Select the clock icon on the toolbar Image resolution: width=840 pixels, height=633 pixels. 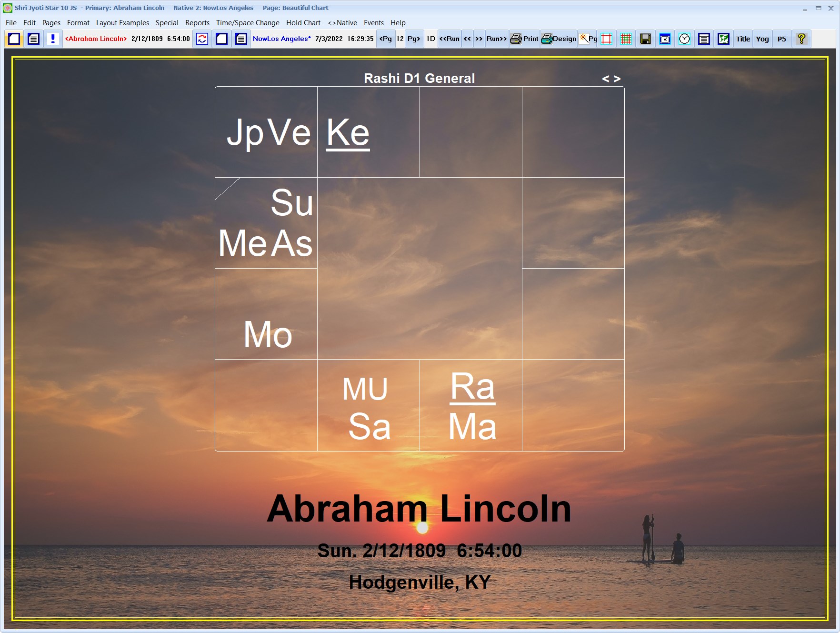685,39
